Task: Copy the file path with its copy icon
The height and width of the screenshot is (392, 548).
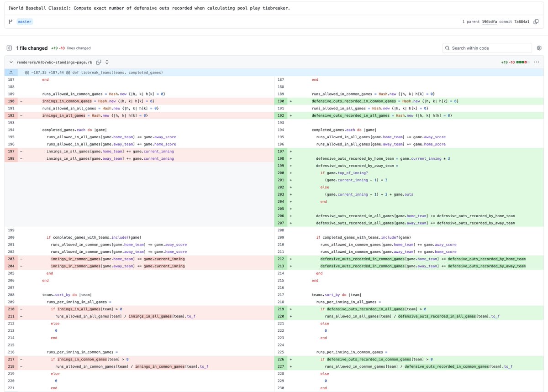Action: tap(99, 62)
